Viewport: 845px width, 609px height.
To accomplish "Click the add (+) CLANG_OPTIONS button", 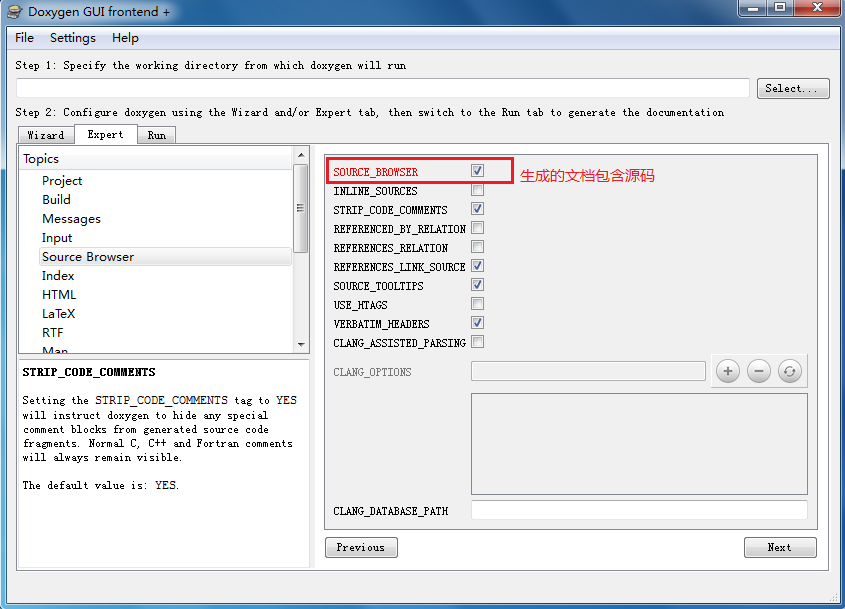I will pos(728,371).
